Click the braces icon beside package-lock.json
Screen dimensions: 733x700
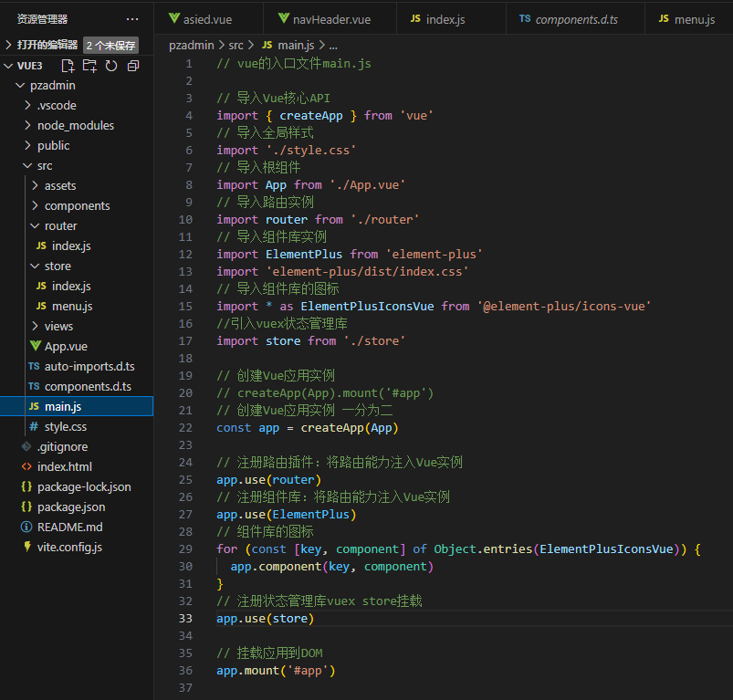pos(26,487)
